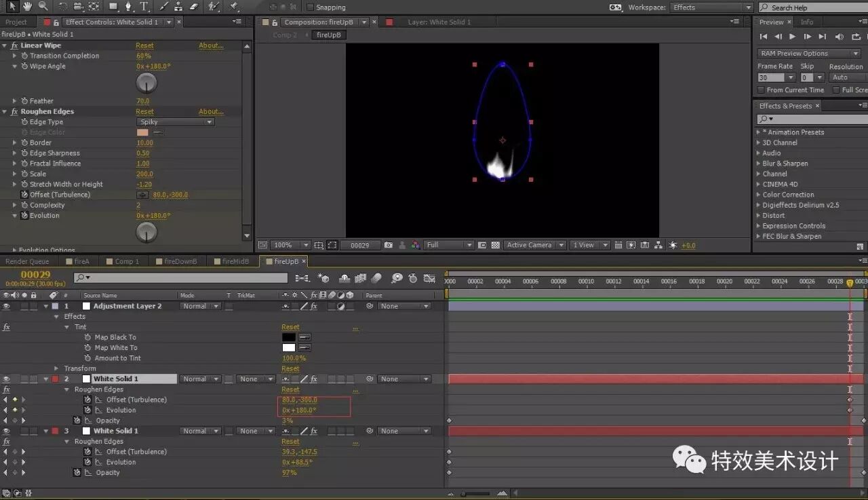Image resolution: width=868 pixels, height=500 pixels.
Task: Select the Pen tool
Action: 129,7
